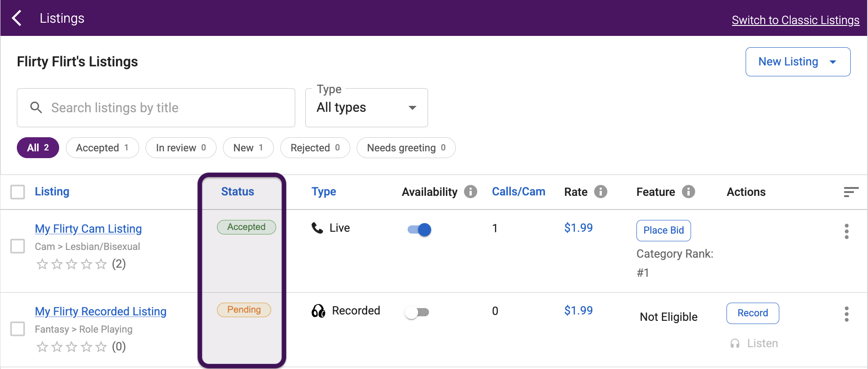The width and height of the screenshot is (868, 369).
Task: Filter by Needs greeting listings
Action: (406, 148)
